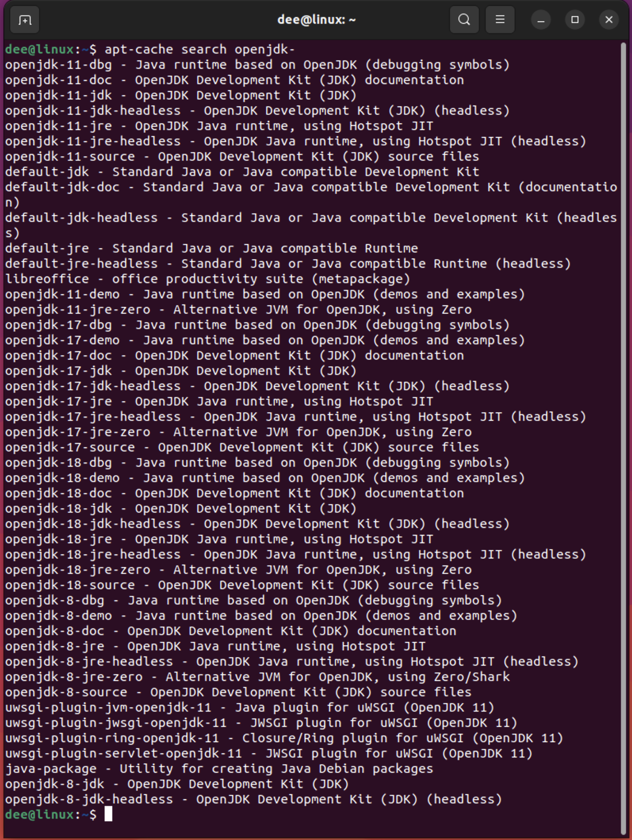Image resolution: width=632 pixels, height=840 pixels.
Task: Click the openjdk-8-jdk-headless last line
Action: tap(253, 799)
